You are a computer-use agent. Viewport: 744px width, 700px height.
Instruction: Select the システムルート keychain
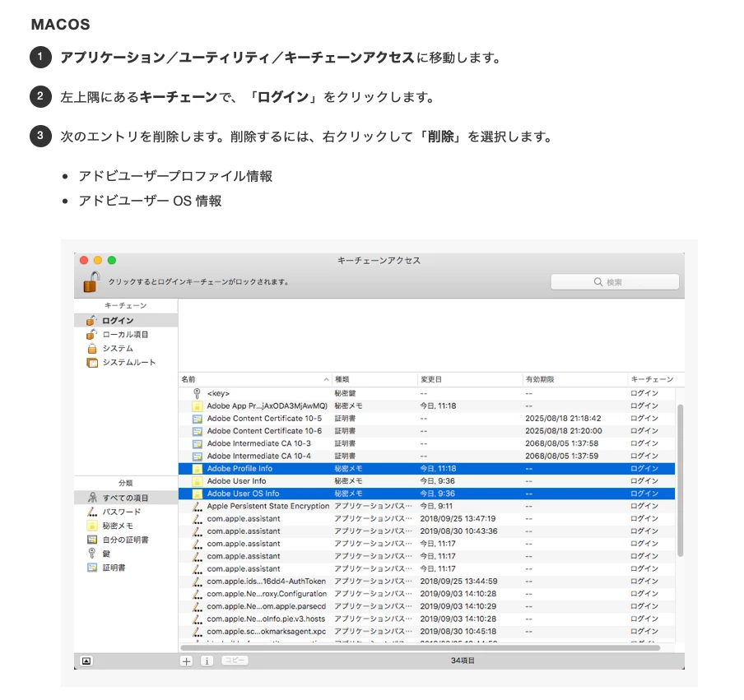point(126,362)
